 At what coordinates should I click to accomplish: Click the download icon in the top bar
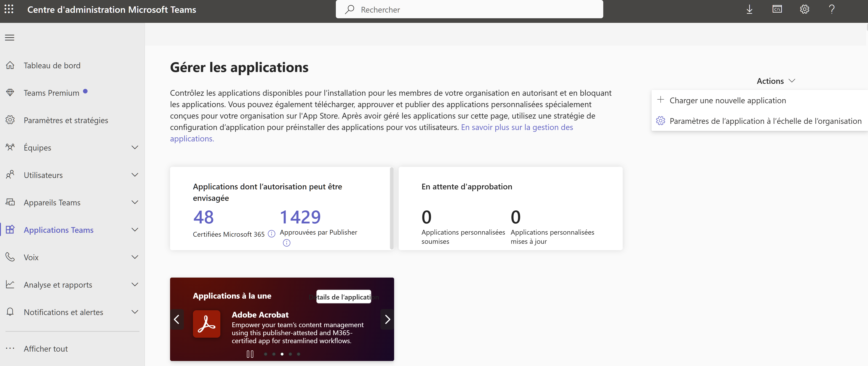(x=749, y=9)
